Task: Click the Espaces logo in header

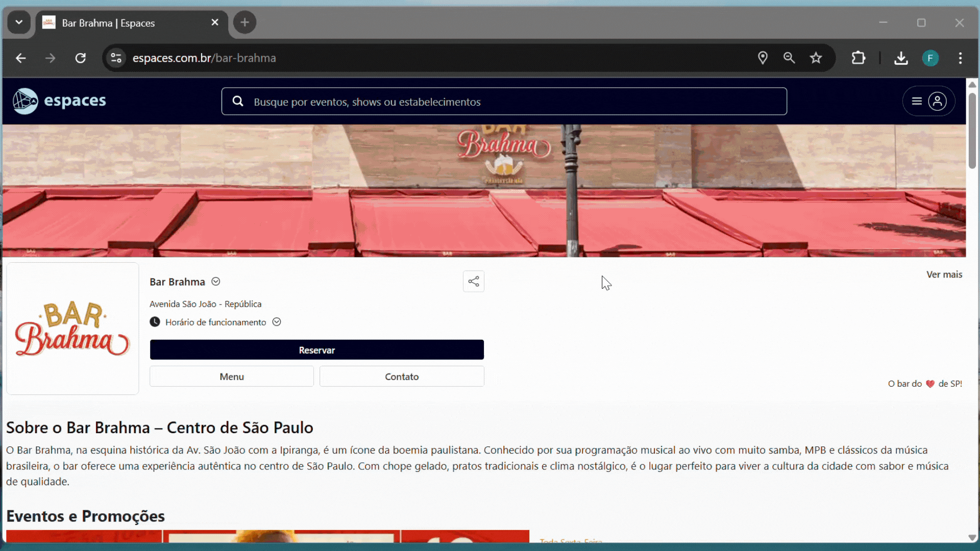Action: [59, 101]
